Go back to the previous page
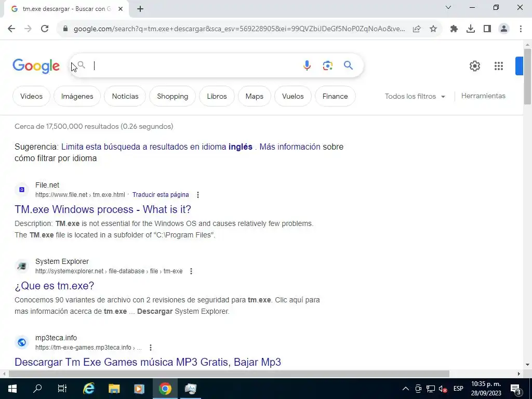532x399 pixels. tap(11, 29)
